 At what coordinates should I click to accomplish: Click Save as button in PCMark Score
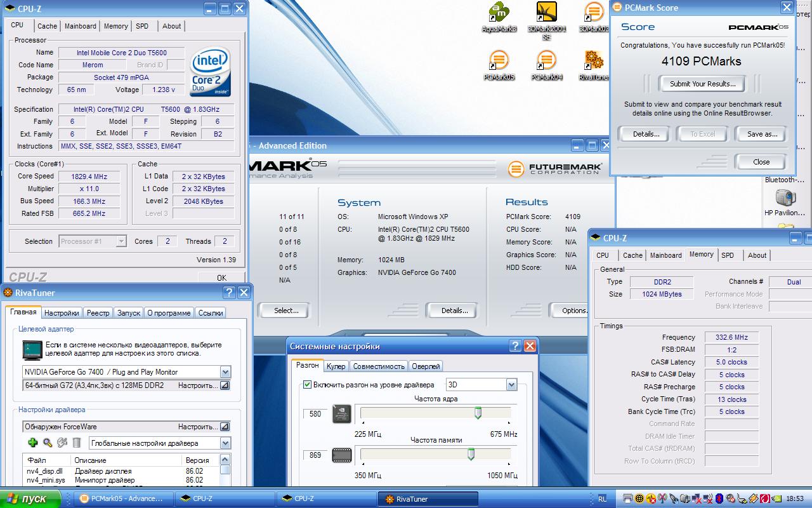point(762,134)
